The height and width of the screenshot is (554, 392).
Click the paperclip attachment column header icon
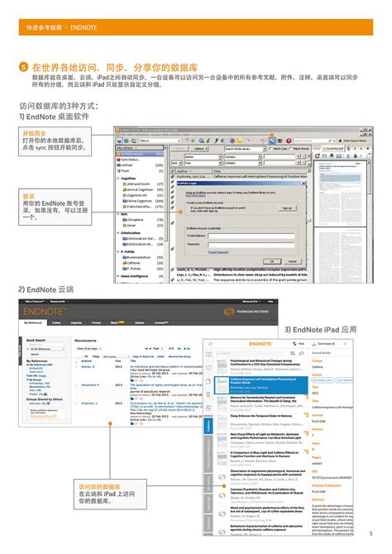pyautogui.click(x=173, y=171)
